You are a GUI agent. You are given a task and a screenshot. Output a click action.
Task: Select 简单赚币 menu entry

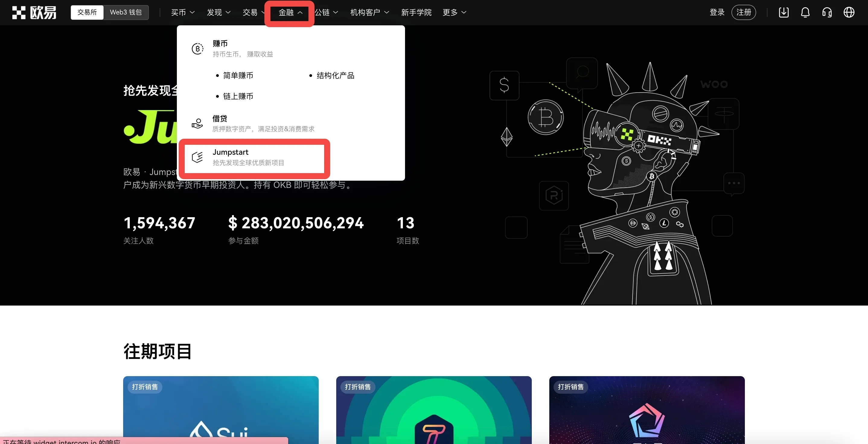238,75
